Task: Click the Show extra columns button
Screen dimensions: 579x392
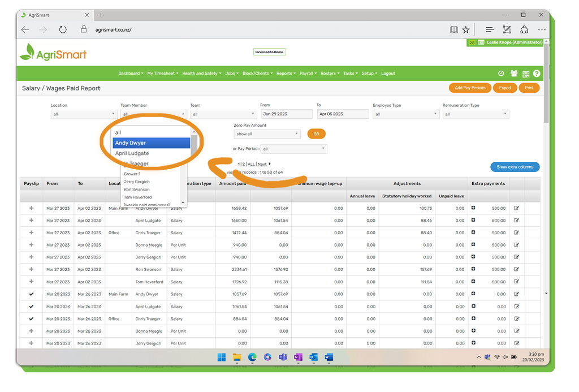Action: 515,167
